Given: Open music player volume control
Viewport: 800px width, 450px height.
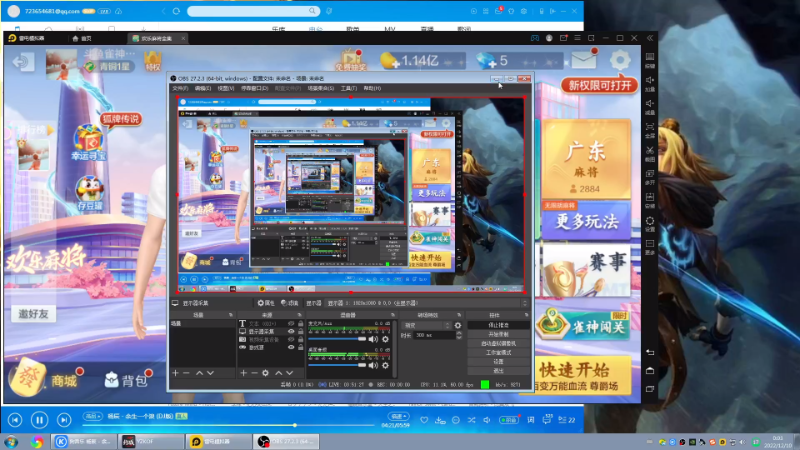Looking at the screenshot, I should pyautogui.click(x=487, y=420).
